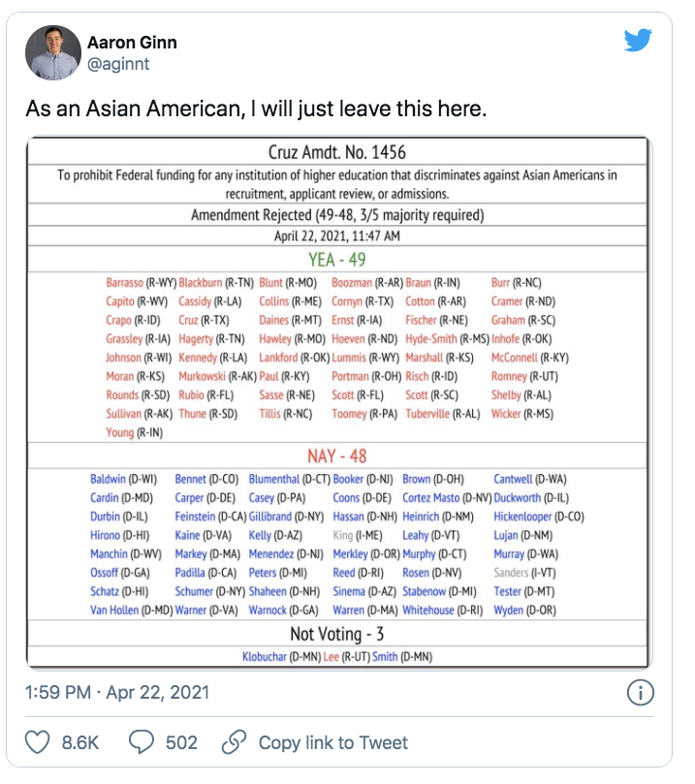Open the Cruz Amdt. vote table image
Viewport: 695px width, 784px height.
[337, 402]
